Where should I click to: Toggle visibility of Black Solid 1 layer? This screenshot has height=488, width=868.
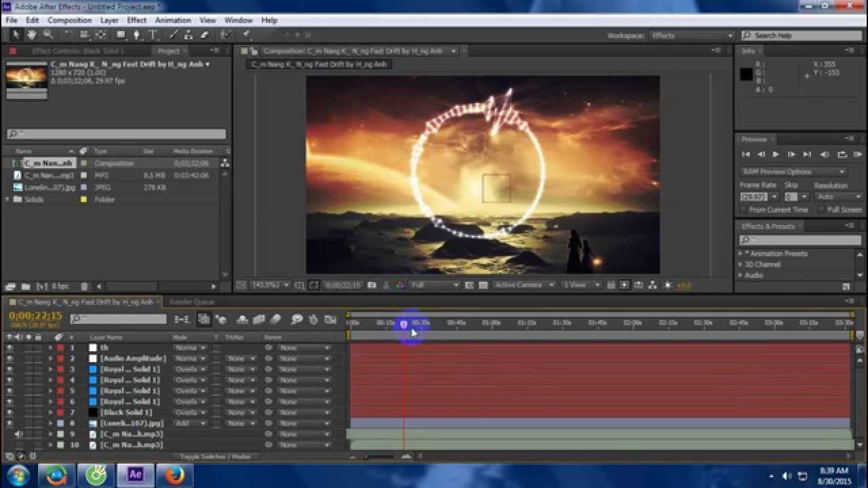tap(9, 413)
